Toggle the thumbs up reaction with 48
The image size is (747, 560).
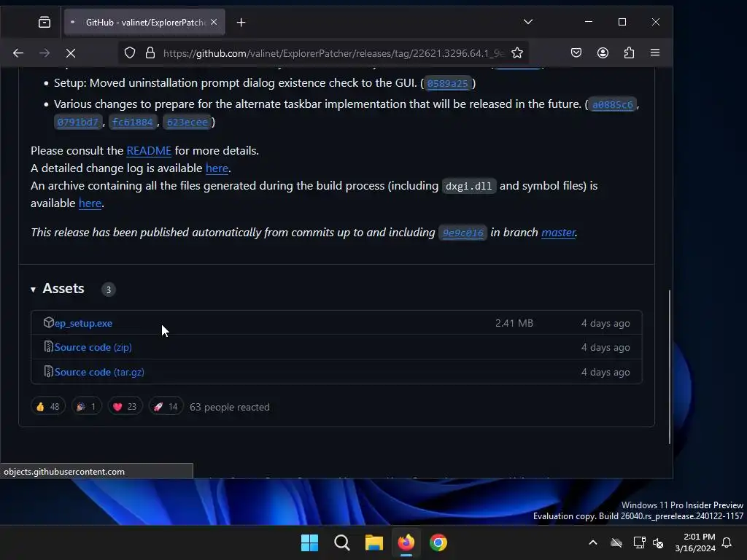point(47,407)
